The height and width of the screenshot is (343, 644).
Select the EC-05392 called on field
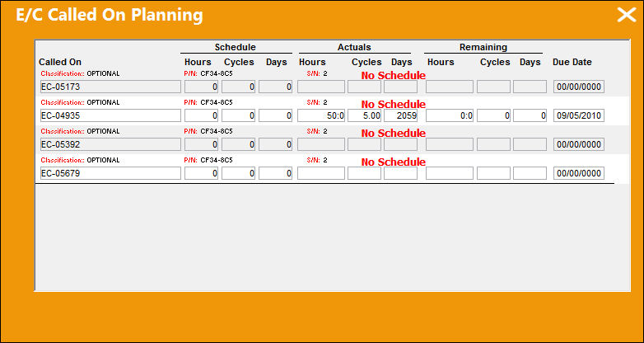[x=110, y=144]
